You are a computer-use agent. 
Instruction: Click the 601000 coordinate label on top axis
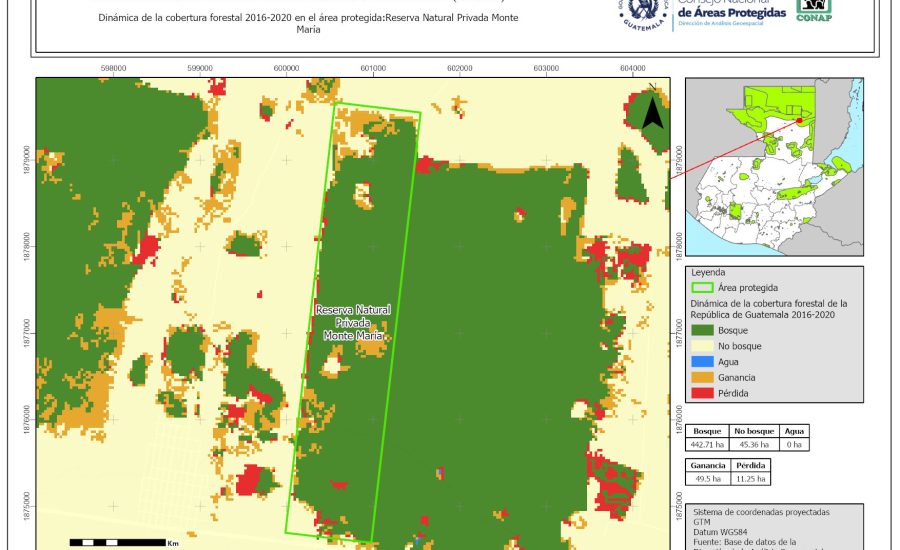pyautogui.click(x=373, y=68)
